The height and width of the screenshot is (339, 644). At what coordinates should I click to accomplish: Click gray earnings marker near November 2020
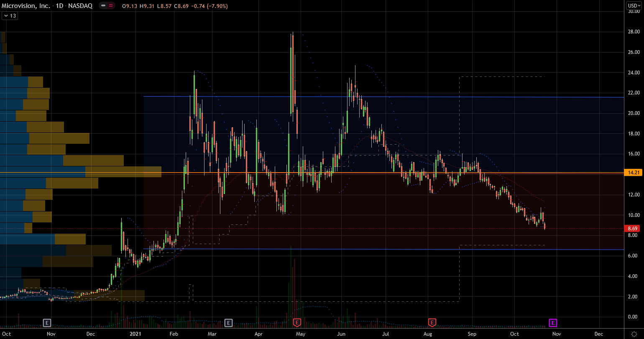tap(47, 322)
